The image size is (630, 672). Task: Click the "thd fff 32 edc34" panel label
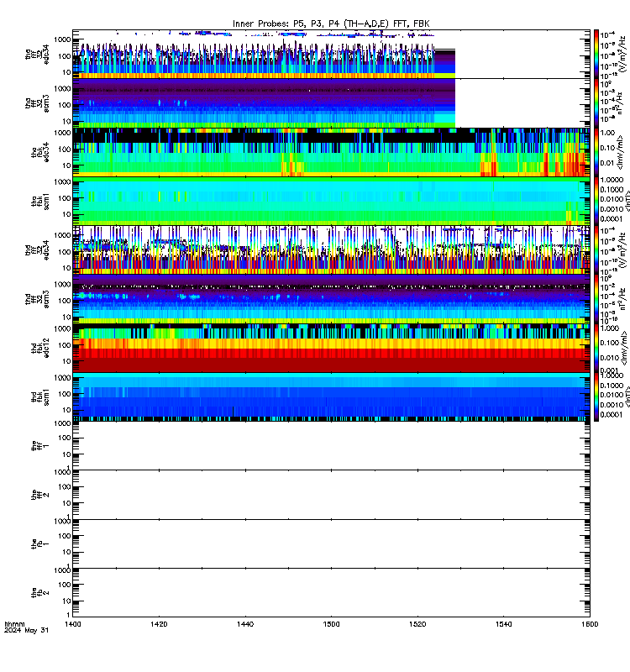(x=37, y=249)
